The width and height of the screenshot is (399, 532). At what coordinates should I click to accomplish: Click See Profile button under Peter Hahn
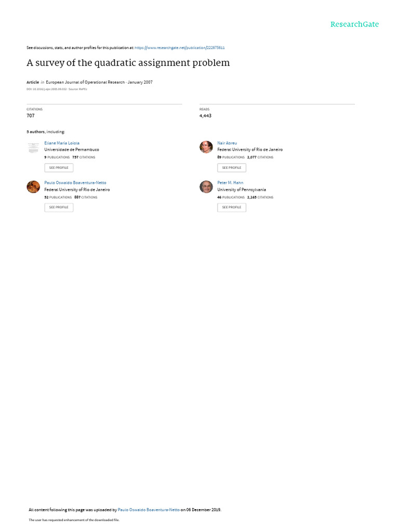(x=232, y=207)
